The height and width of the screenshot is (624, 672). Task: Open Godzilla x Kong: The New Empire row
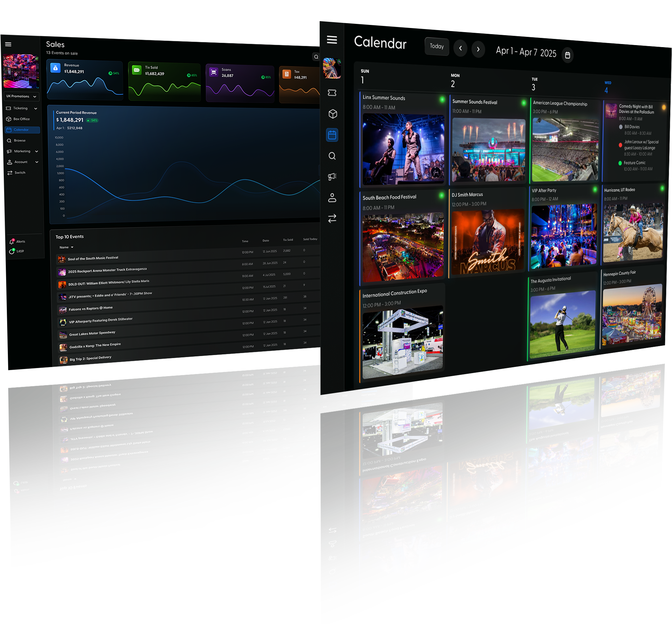[x=188, y=340]
